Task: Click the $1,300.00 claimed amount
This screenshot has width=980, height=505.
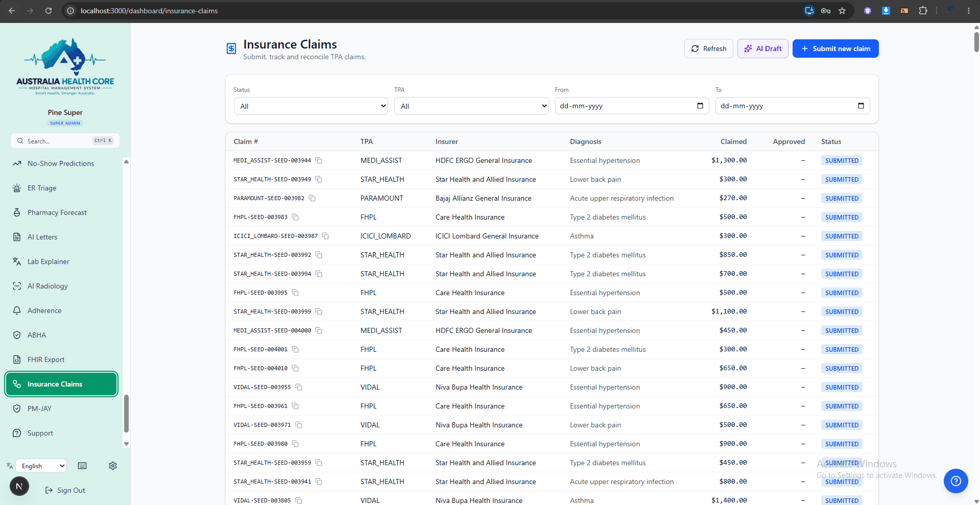Action: 729,160
